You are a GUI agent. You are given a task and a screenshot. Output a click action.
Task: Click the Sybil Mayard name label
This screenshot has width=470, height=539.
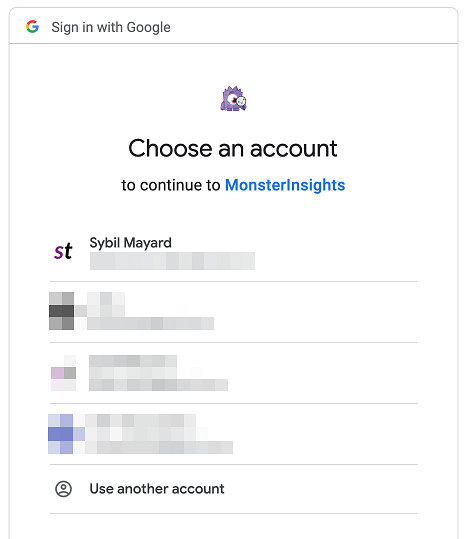[x=130, y=243]
